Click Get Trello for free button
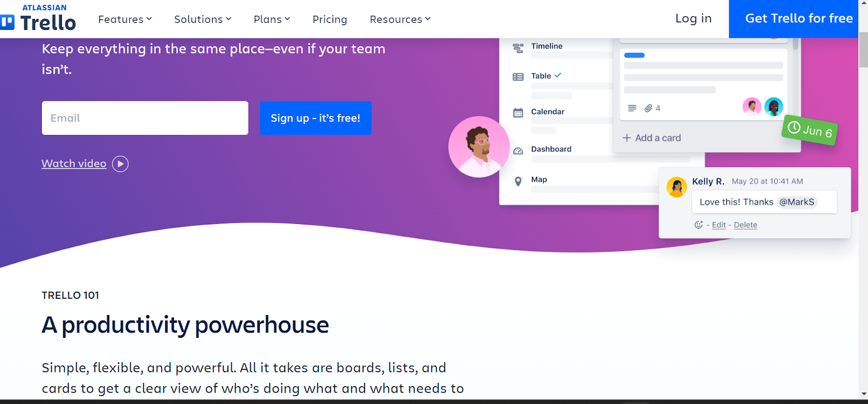868x404 pixels. [794, 19]
